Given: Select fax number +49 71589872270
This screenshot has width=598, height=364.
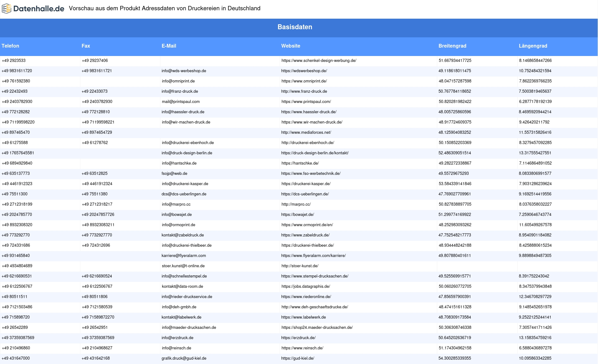Looking at the screenshot, I should (98, 317).
